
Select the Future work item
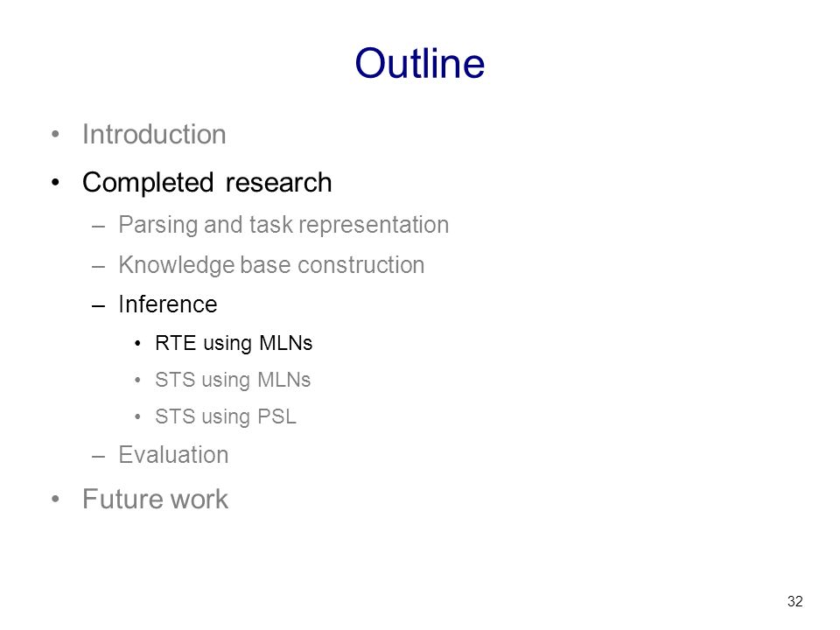point(156,500)
